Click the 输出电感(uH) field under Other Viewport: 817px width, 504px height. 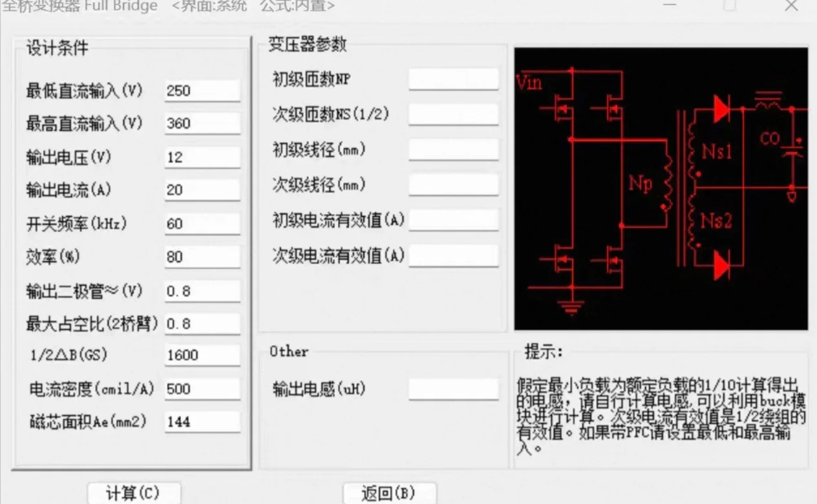coord(453,389)
